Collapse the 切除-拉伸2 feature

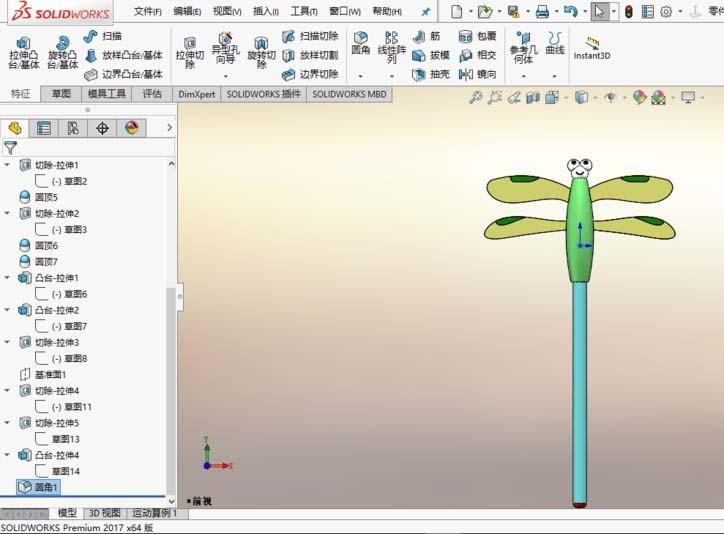tap(7, 213)
